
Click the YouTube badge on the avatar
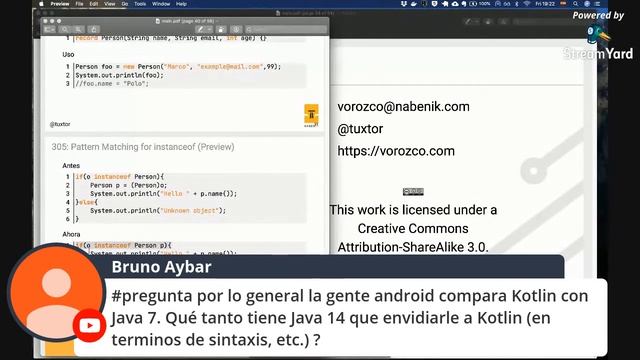coord(89,325)
